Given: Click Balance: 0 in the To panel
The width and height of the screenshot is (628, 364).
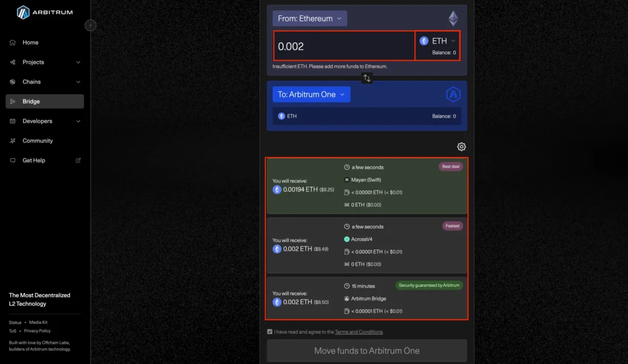Looking at the screenshot, I should [x=444, y=116].
